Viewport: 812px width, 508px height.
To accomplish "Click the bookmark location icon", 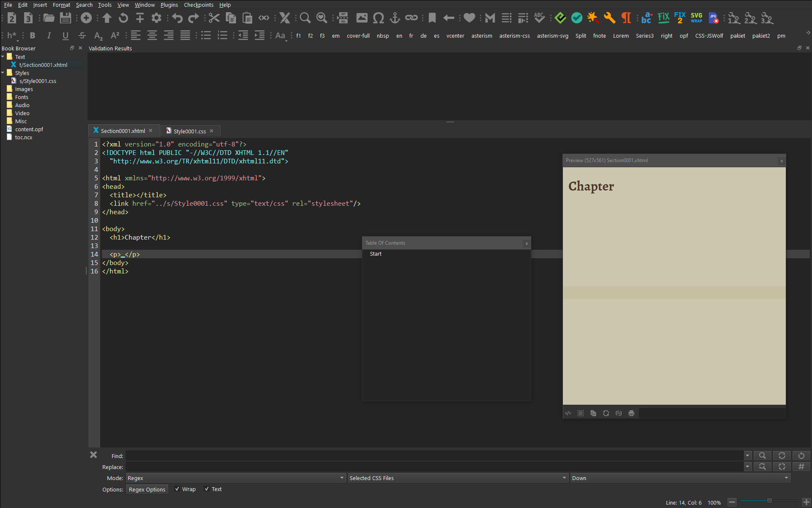I will pos(432,18).
